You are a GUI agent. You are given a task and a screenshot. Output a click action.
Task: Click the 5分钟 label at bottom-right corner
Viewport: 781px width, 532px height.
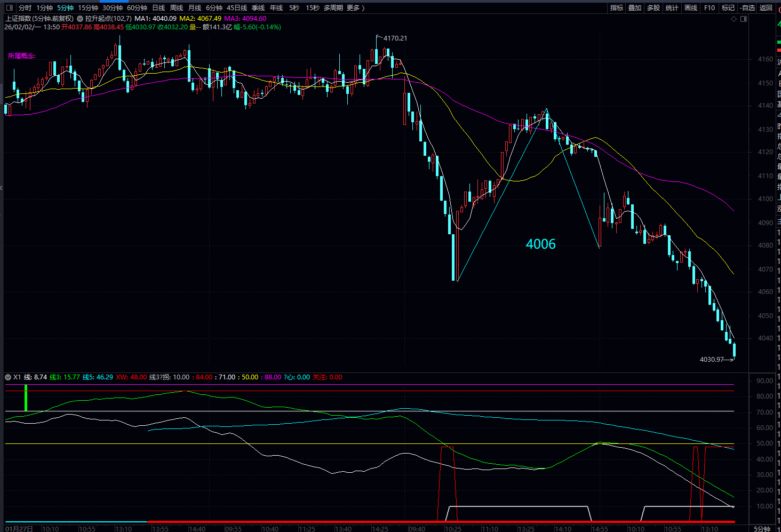coord(762,529)
